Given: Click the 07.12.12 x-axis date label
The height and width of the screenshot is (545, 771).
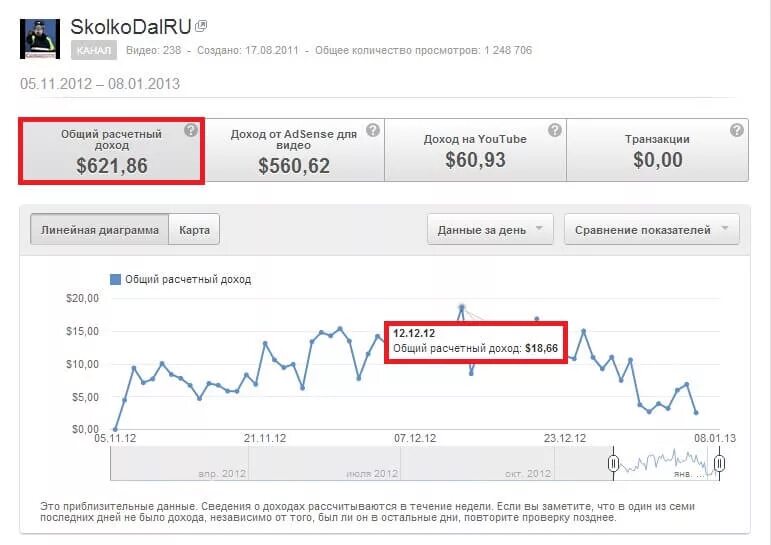Looking at the screenshot, I should pyautogui.click(x=415, y=438).
